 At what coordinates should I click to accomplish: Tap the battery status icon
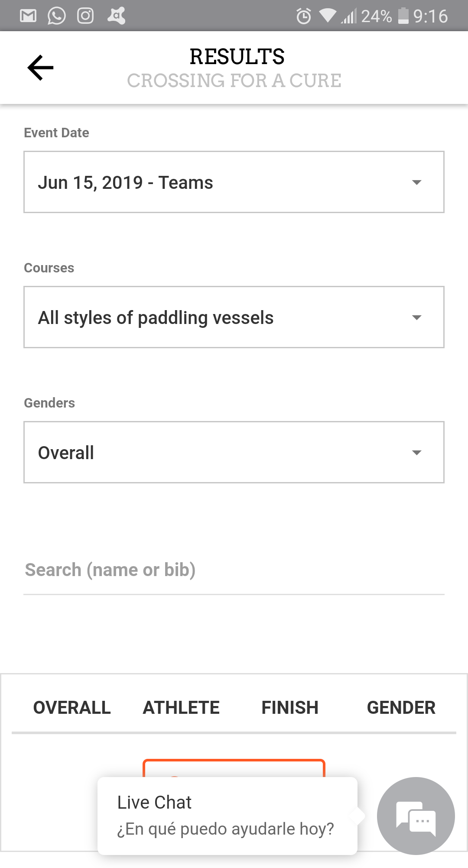[x=403, y=16]
